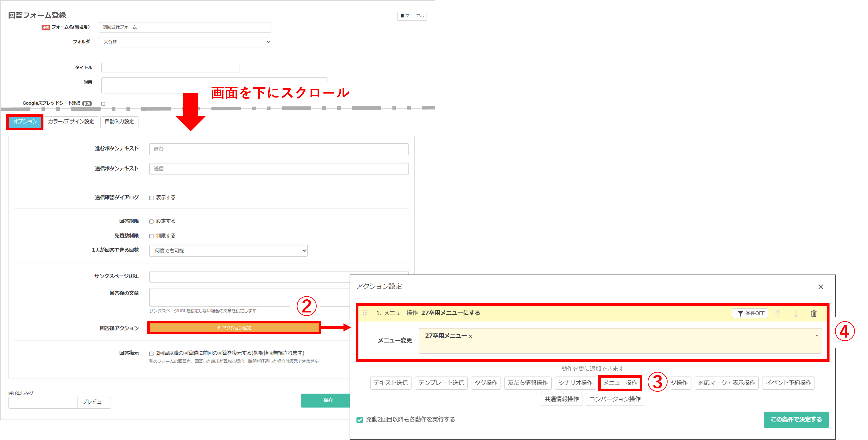This screenshot has height=440, width=868.
Task: Open the マニュアル help page
Action: tap(412, 16)
